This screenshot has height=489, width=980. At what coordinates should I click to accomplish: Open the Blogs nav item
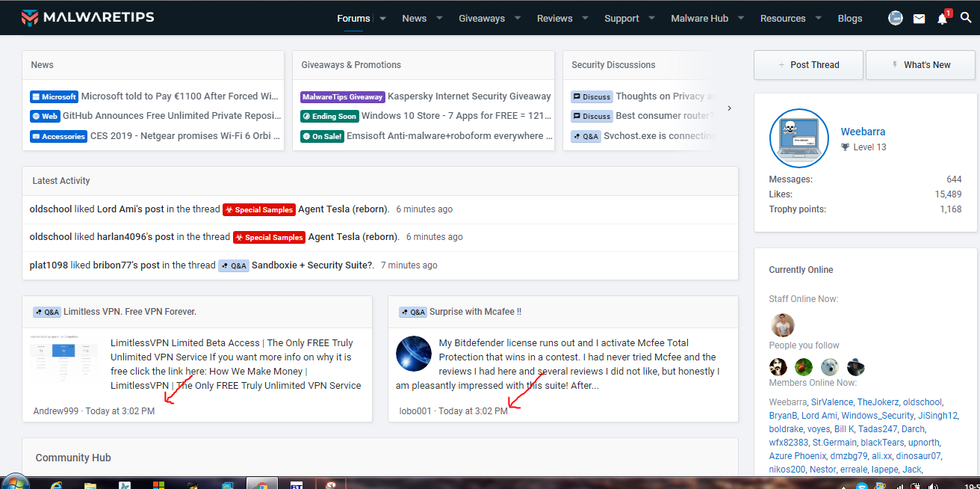point(850,19)
